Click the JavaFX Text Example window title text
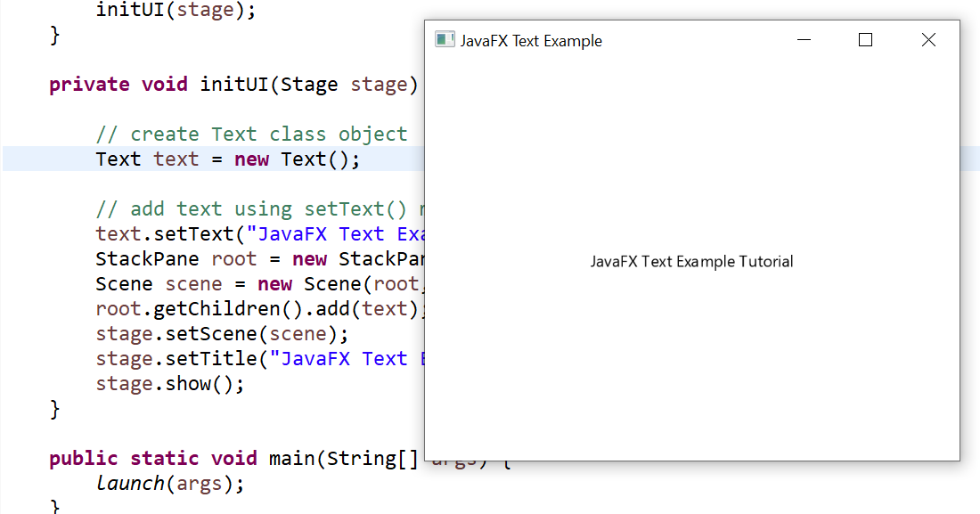The image size is (980, 514). point(530,40)
